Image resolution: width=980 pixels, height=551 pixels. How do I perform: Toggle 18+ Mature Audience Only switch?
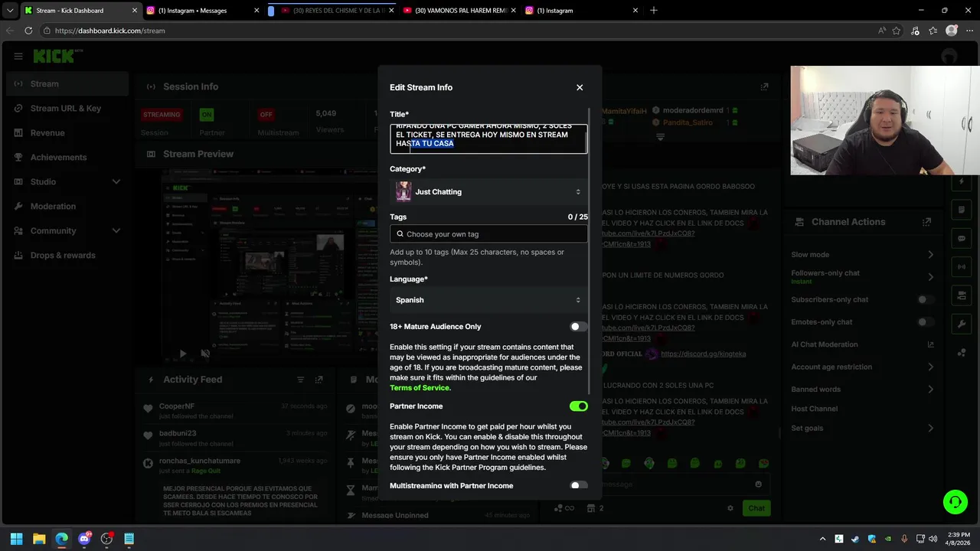(x=579, y=327)
